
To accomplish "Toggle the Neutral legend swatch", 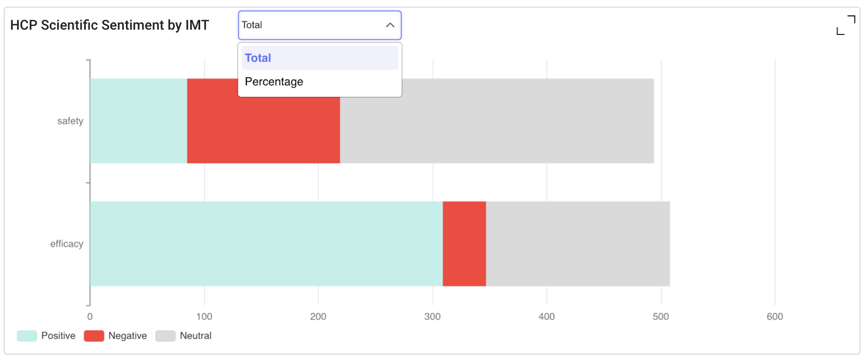I will (165, 336).
